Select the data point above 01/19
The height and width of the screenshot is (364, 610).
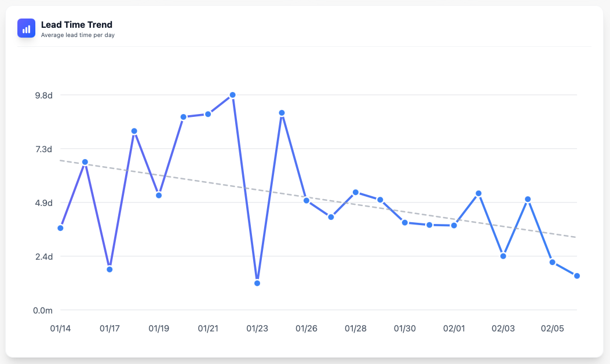[x=159, y=195]
